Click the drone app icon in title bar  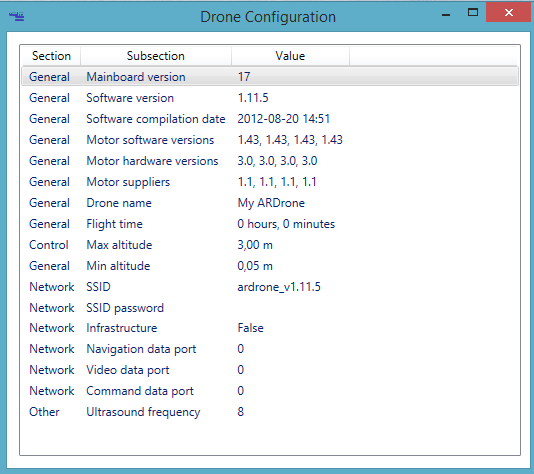point(16,16)
